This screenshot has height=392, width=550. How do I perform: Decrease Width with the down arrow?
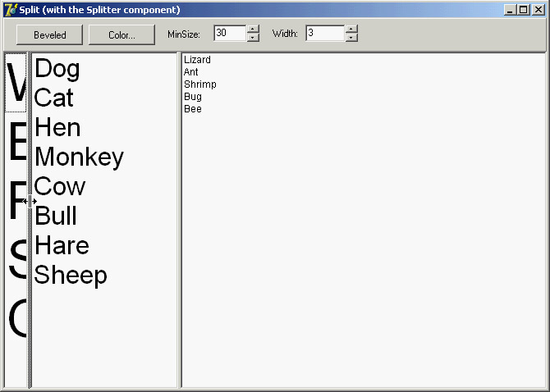click(x=351, y=38)
